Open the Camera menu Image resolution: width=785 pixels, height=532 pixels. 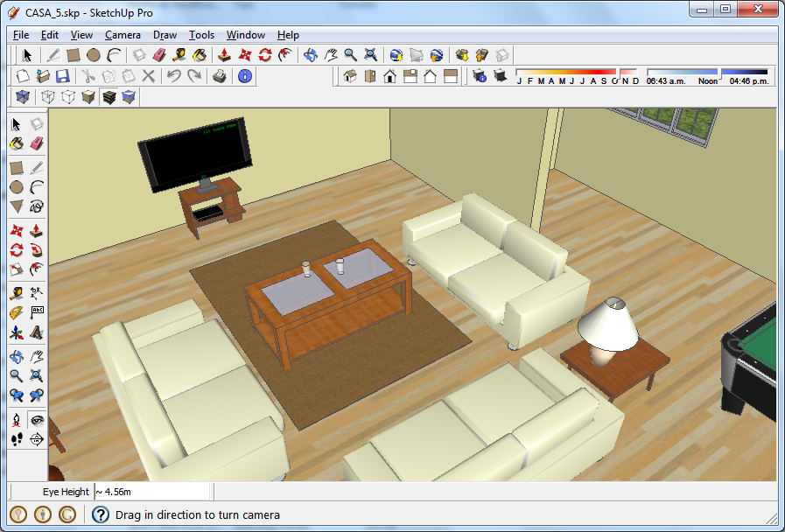click(123, 35)
